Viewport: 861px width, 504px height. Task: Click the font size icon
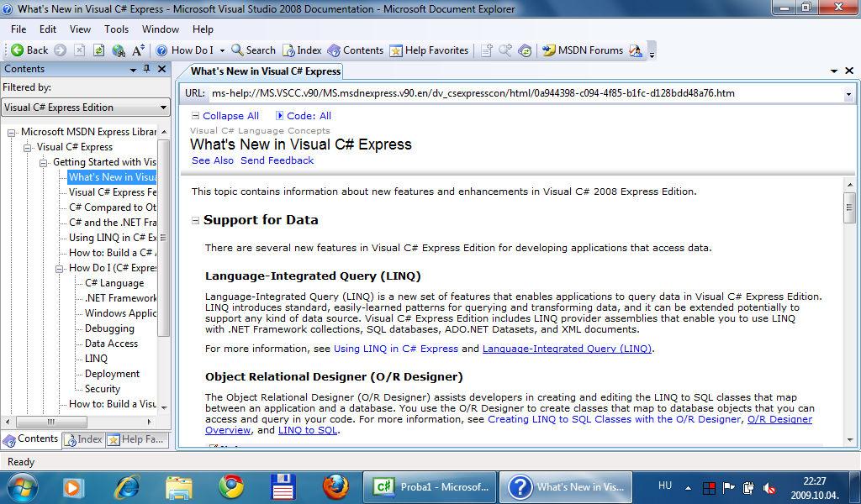138,50
